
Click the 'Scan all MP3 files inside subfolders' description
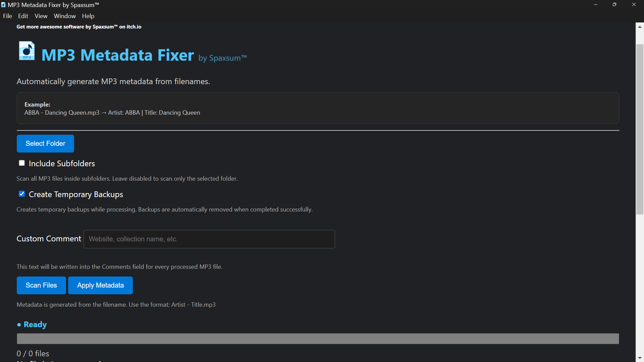click(x=127, y=179)
